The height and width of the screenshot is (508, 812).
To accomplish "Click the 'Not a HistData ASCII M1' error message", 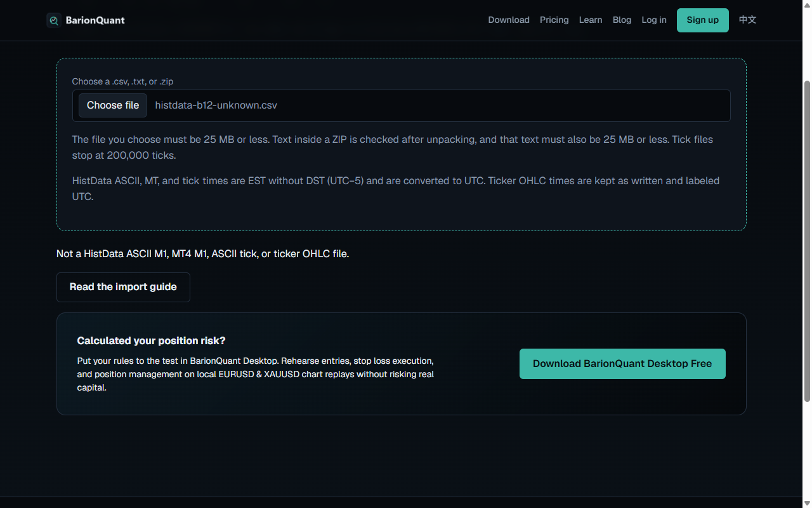I will [203, 254].
